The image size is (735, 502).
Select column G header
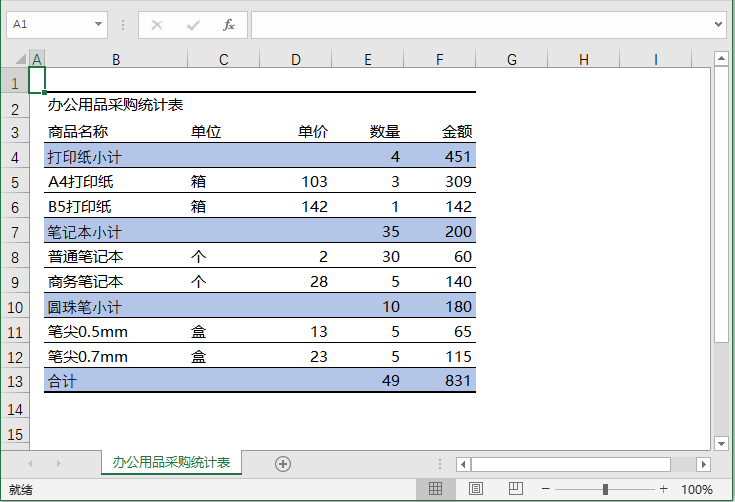coord(511,59)
